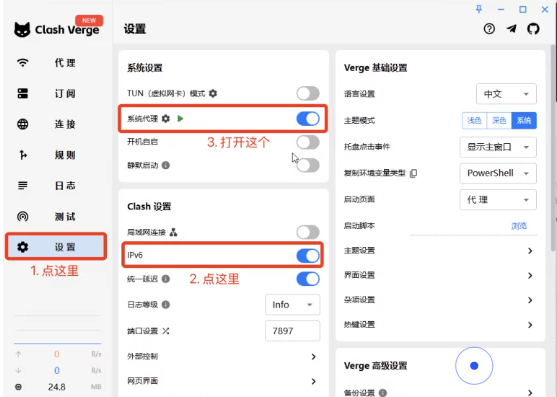This screenshot has width=557, height=397.
Task: Click the network icon beside 局域网连接
Action: [173, 233]
